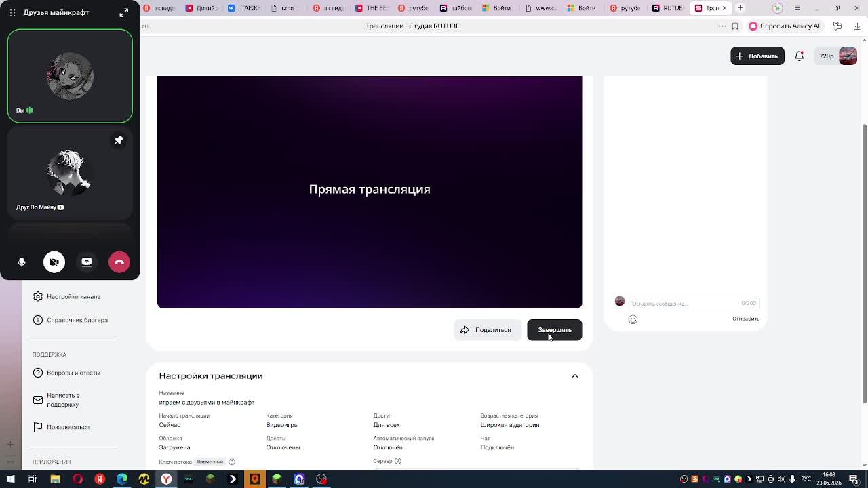
Task: Click the help icon next to Ключ потока
Action: tap(232, 462)
